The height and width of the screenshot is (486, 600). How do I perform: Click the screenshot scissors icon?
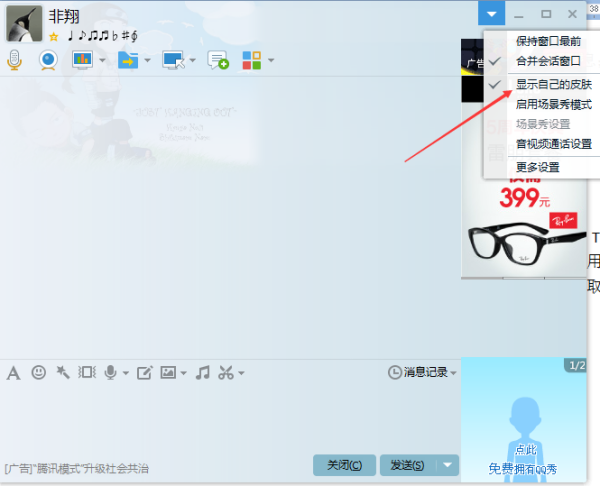click(x=225, y=372)
